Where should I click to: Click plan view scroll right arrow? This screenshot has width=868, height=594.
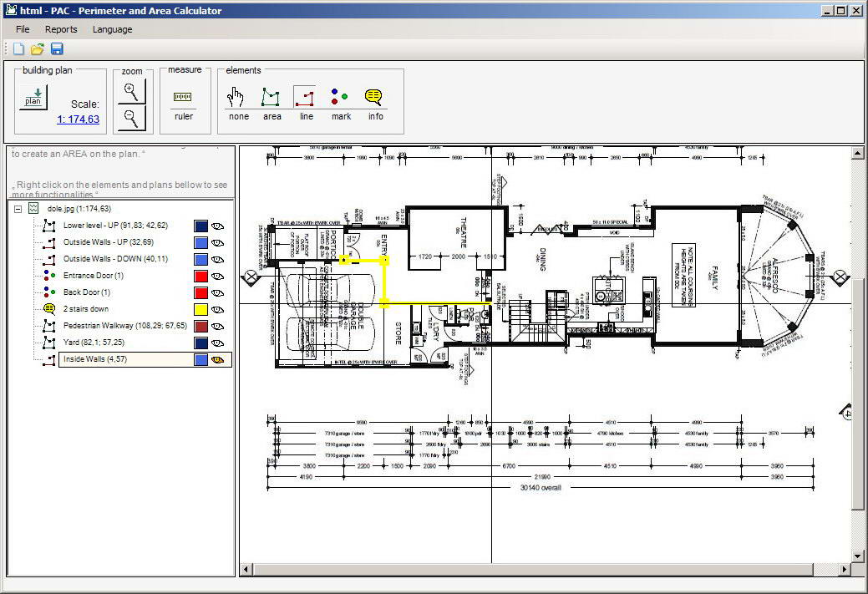[845, 569]
